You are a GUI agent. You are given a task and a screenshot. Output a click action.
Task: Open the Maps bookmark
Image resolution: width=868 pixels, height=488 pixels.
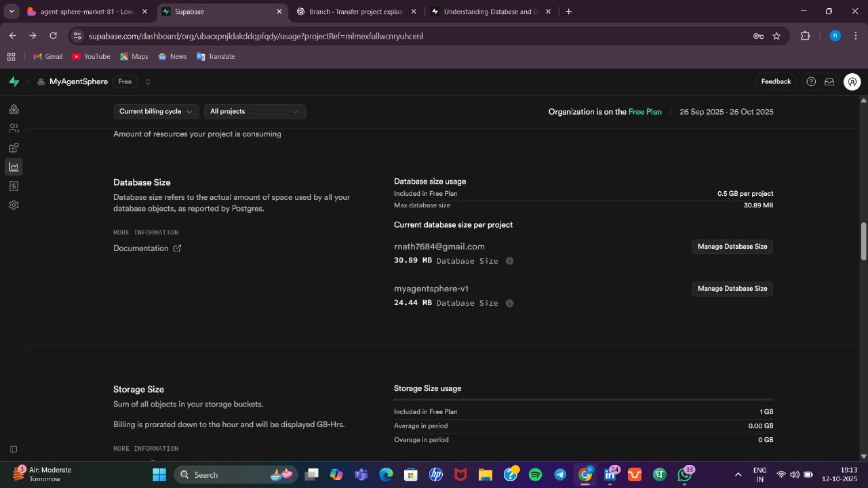tap(134, 57)
